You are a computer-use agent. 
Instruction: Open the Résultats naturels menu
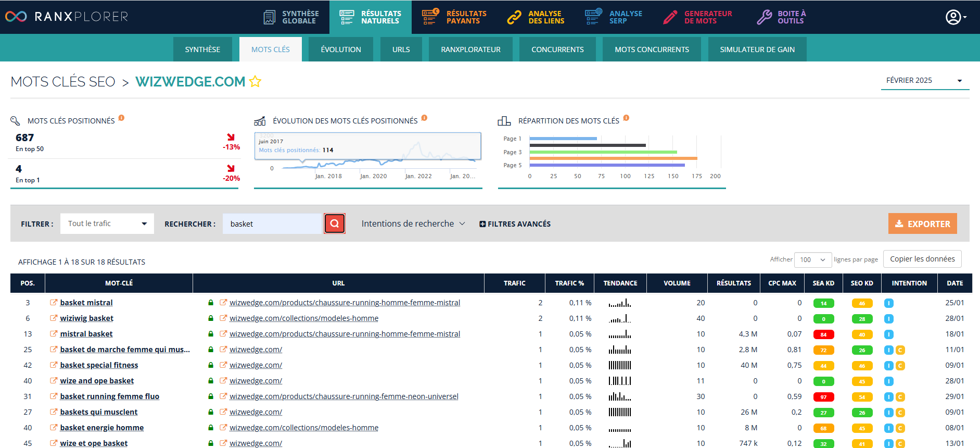(370, 17)
